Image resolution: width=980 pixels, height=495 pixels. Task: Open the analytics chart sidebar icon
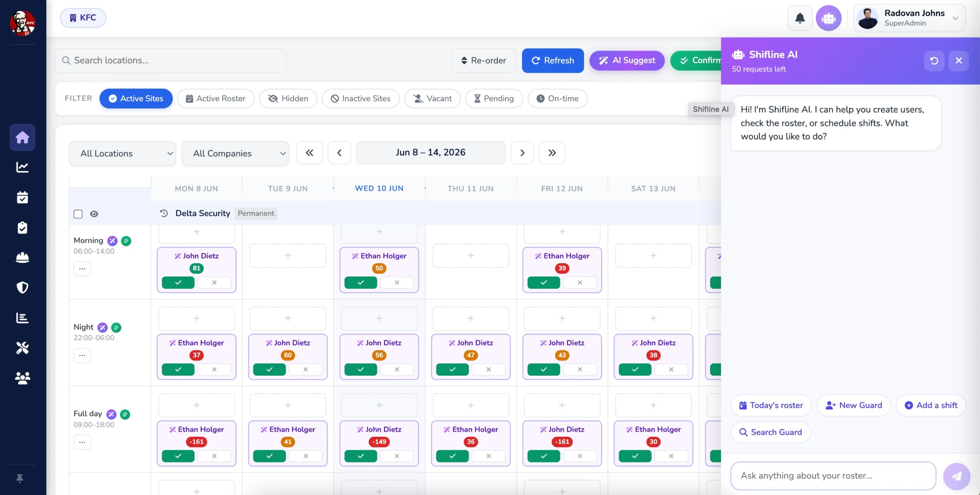click(22, 167)
